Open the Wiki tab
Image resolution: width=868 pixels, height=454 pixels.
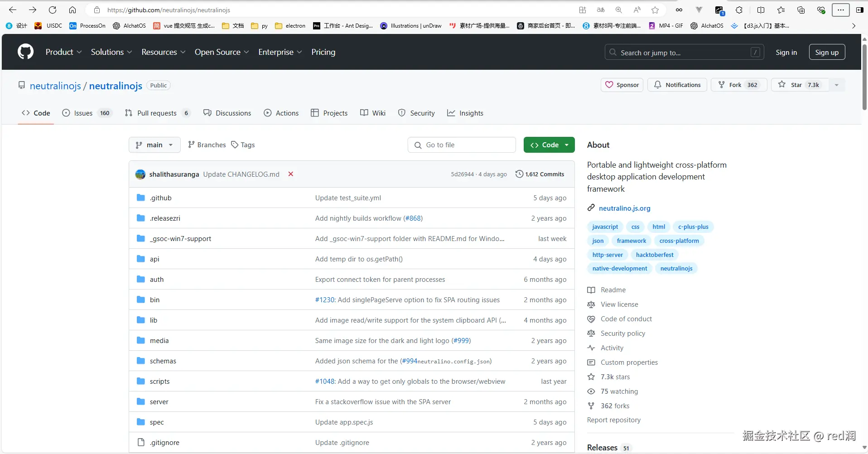tap(373, 113)
